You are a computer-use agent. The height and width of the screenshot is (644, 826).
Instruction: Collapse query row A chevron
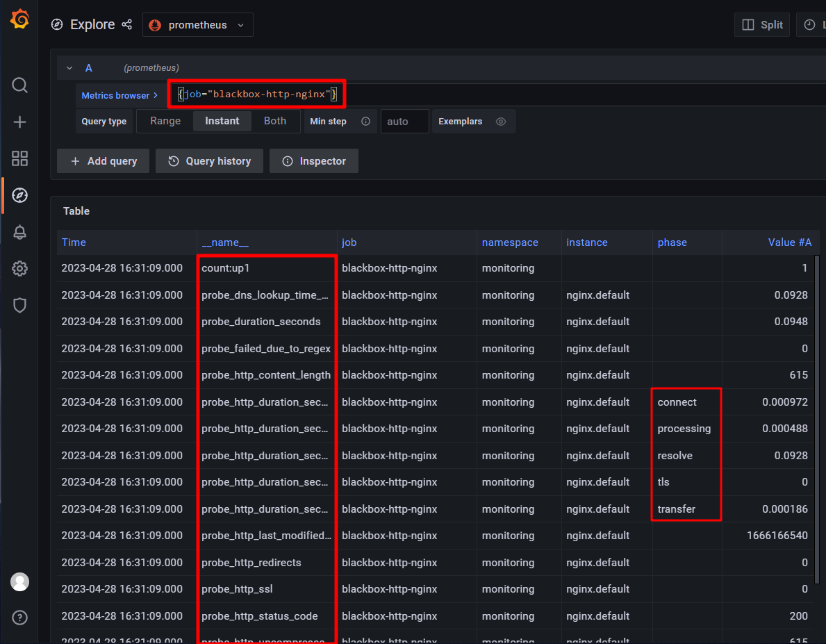point(69,68)
